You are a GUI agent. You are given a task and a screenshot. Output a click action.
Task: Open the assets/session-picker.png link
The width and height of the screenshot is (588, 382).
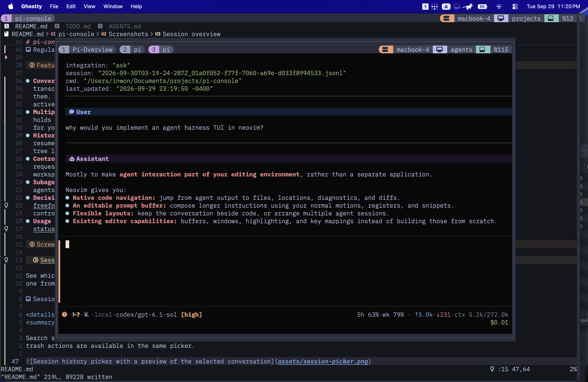323,361
